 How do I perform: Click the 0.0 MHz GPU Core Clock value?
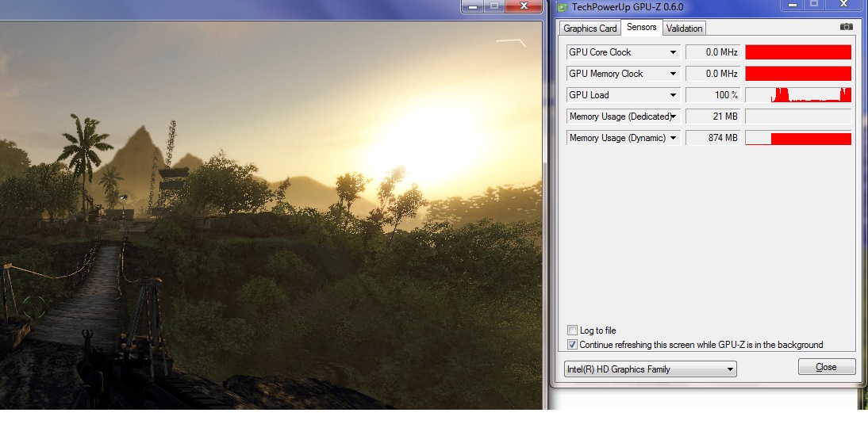point(713,52)
